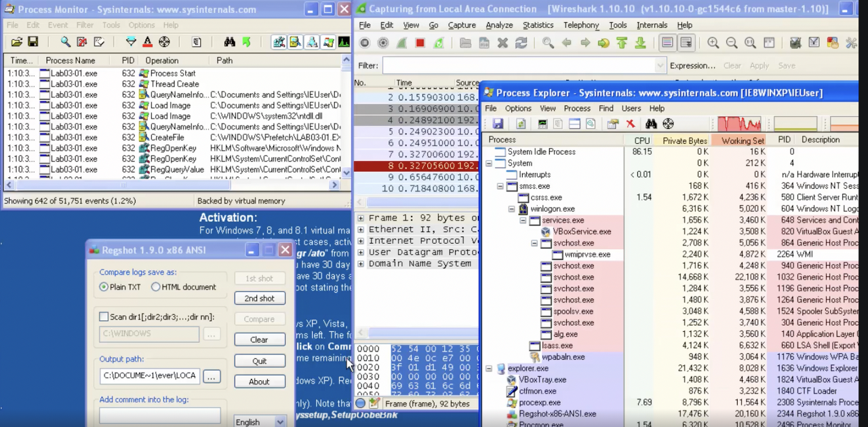Expand the Frame 1 tree node in Wireshark
Screen dimensions: 868x427
361,219
